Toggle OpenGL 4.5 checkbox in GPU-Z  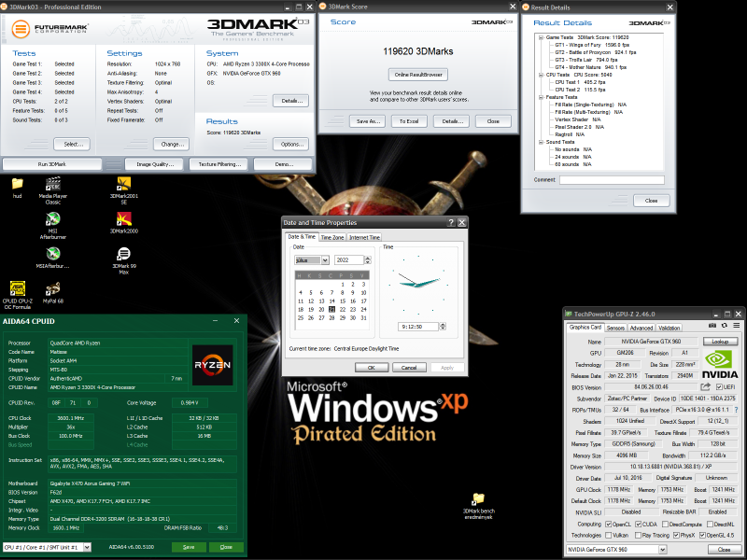[x=702, y=535]
